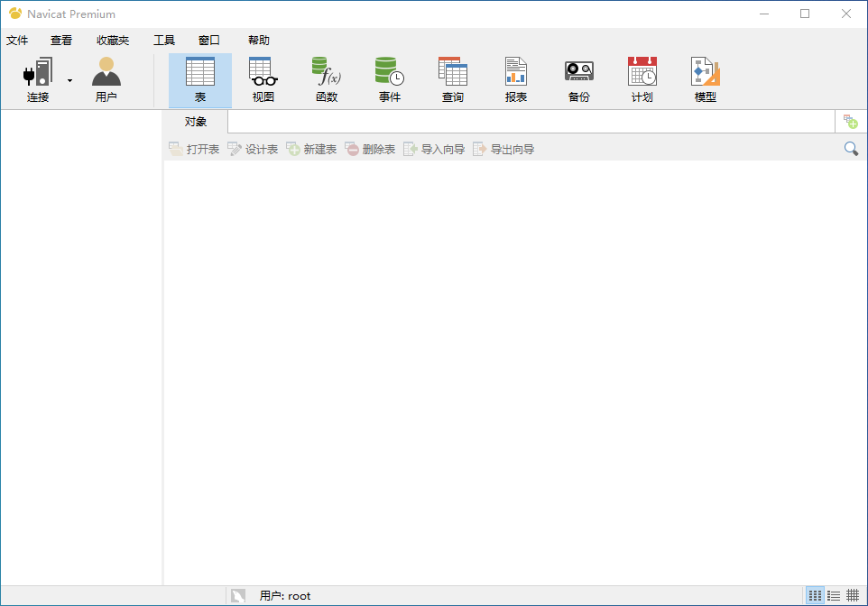Toggle the middle list view mode
Screen dimensions: 868x606
click(x=834, y=595)
